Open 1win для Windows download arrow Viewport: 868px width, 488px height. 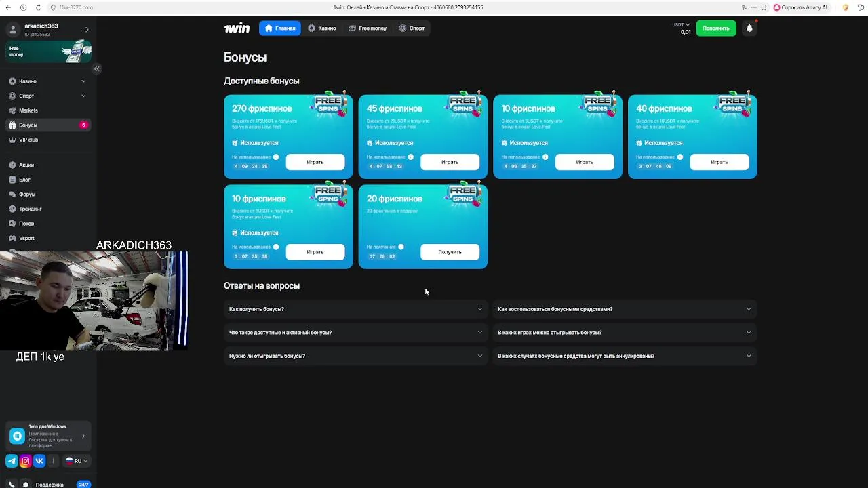click(x=83, y=436)
